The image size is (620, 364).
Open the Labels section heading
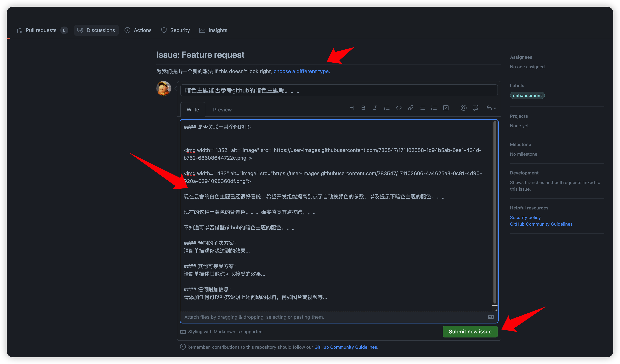[517, 85]
